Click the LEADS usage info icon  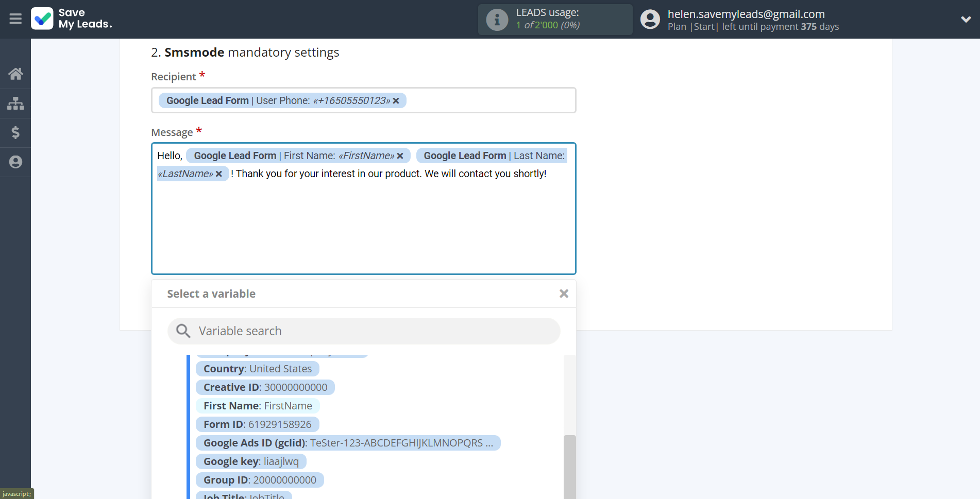(x=497, y=20)
